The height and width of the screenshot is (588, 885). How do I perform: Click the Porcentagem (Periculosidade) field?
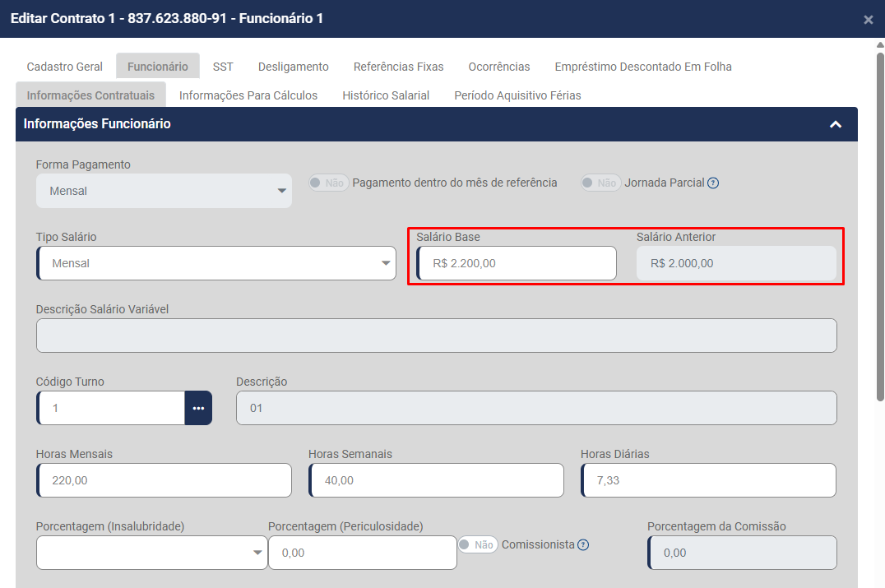[362, 553]
